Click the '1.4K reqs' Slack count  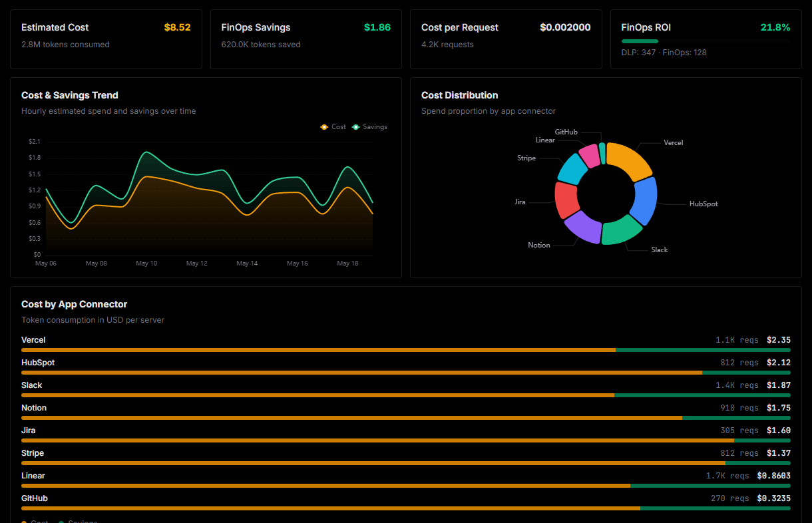tap(737, 385)
